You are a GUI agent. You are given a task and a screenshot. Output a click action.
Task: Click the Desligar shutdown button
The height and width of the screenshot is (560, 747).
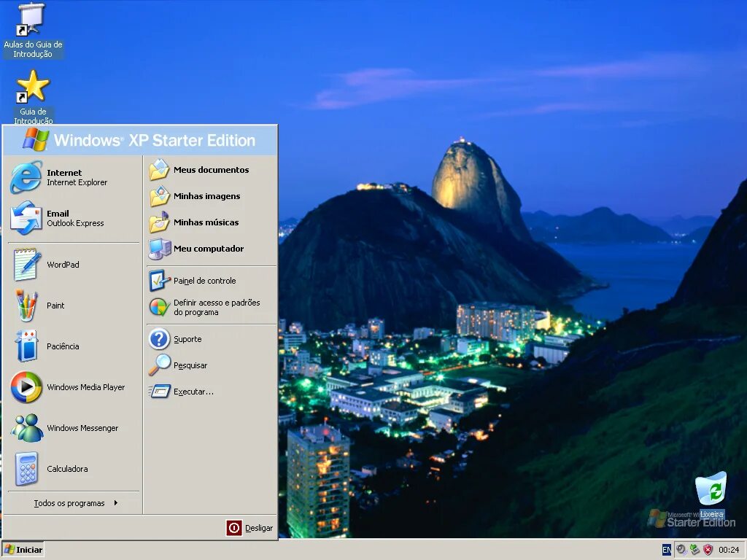click(249, 528)
